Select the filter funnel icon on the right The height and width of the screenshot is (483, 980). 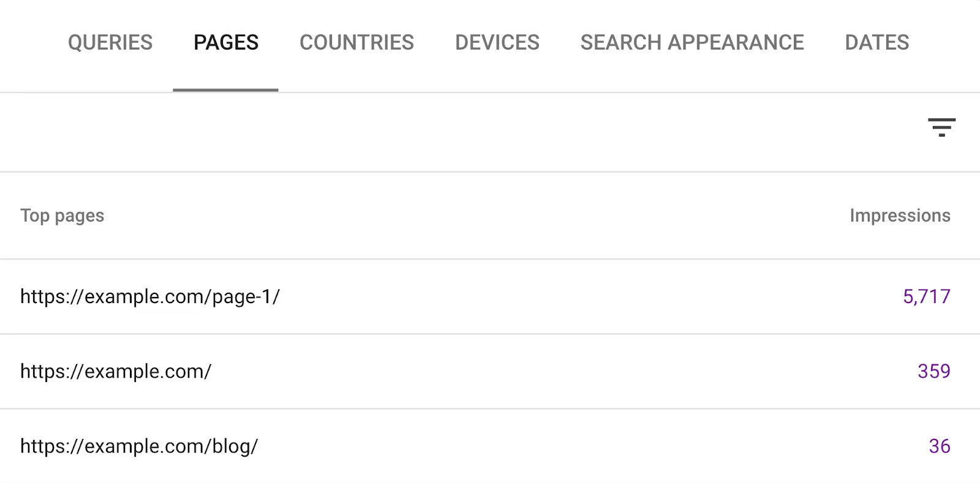tap(941, 127)
